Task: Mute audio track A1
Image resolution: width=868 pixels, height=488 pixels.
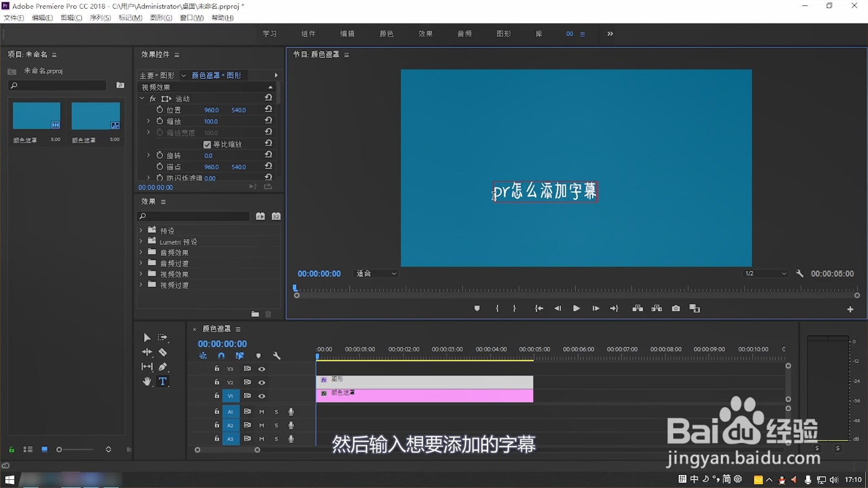Action: (x=261, y=412)
